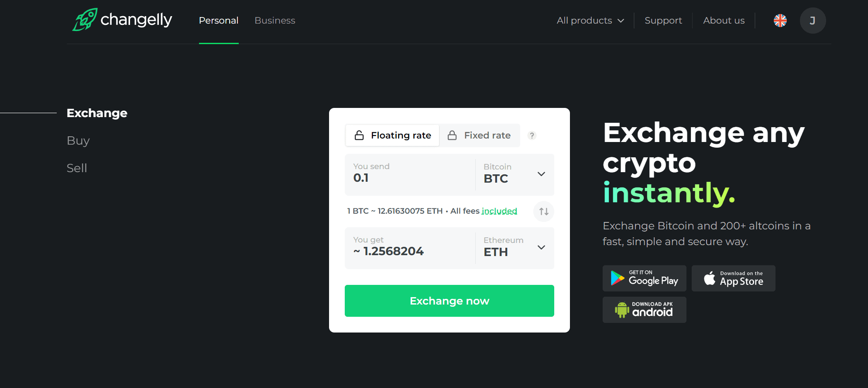Open the Google Play download badge

644,278
